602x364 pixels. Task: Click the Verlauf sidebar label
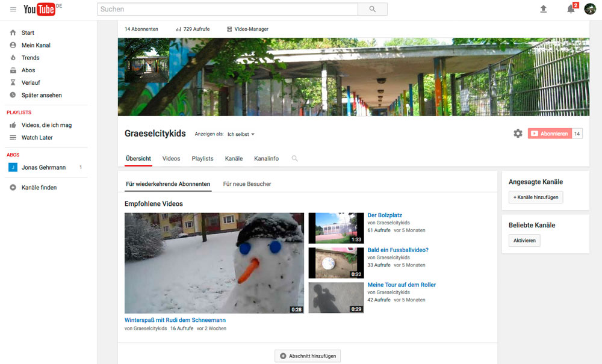(x=31, y=82)
